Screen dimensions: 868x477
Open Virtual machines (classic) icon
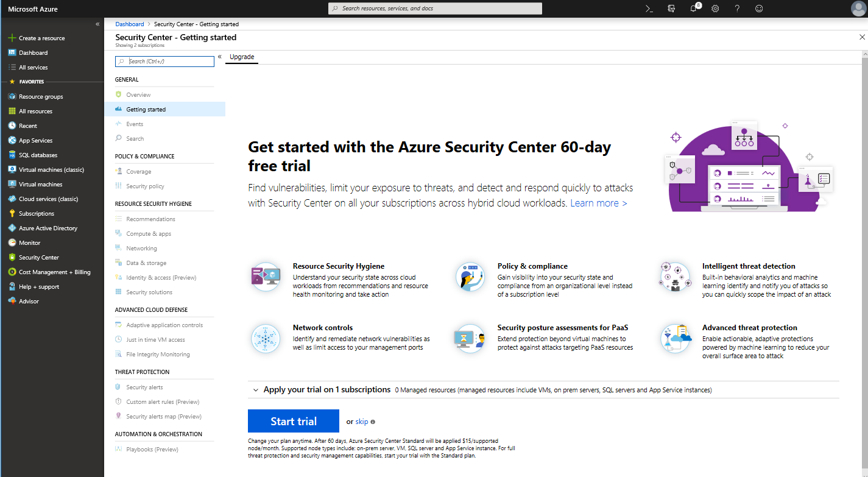(x=12, y=169)
